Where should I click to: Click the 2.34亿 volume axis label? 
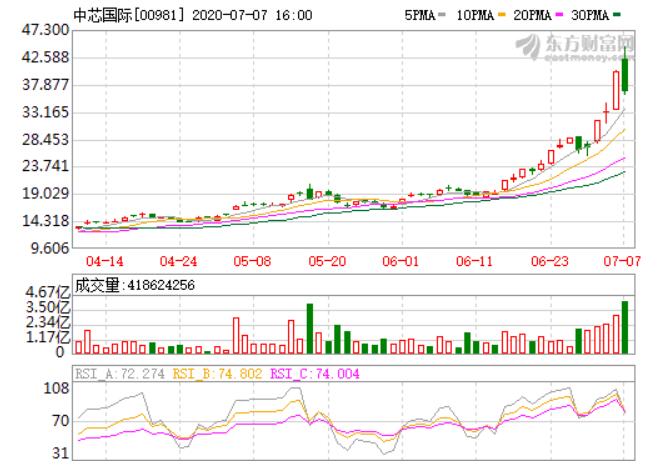[48, 323]
